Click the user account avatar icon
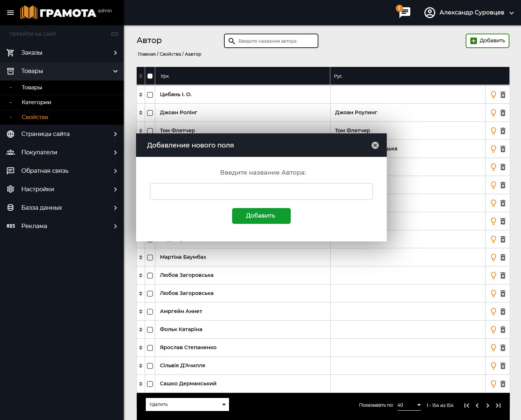 click(429, 13)
